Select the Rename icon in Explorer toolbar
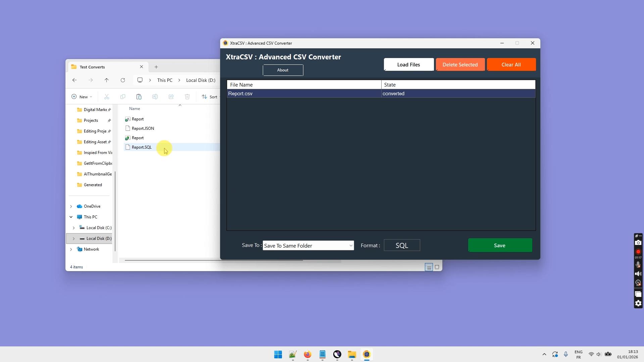 [x=155, y=97]
